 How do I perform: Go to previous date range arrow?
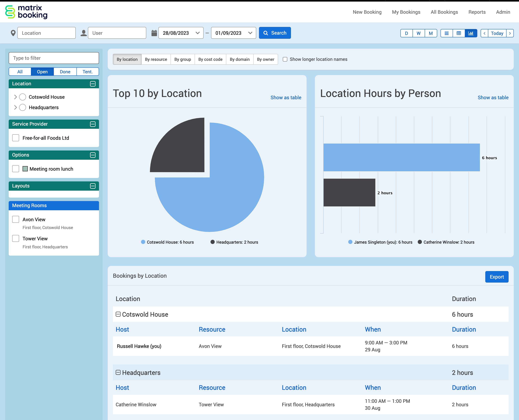pyautogui.click(x=484, y=33)
